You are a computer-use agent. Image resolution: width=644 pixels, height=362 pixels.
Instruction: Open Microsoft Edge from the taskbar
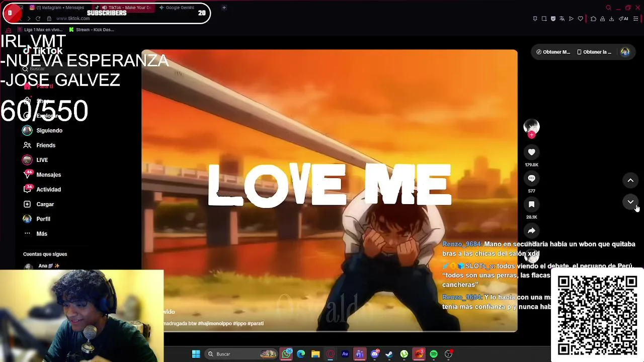tap(301, 354)
